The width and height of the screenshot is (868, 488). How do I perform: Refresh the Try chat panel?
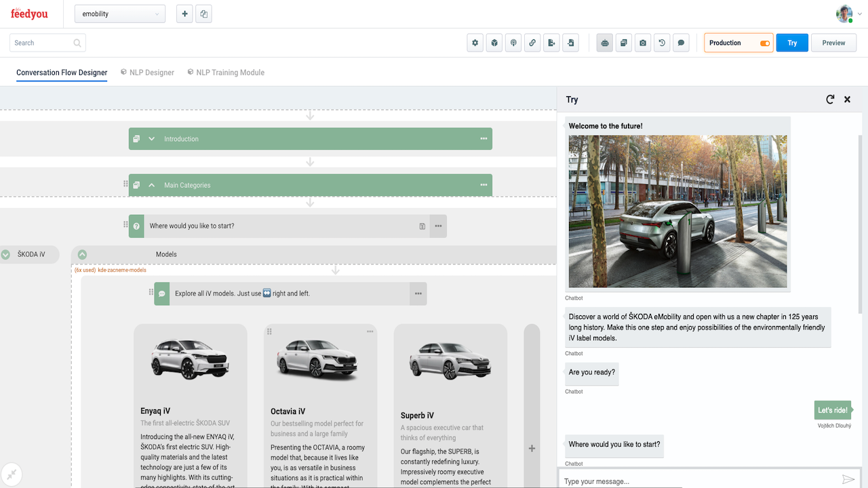pos(830,100)
